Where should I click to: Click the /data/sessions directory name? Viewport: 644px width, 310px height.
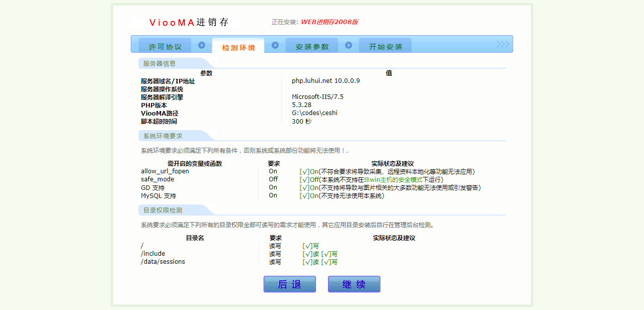tap(163, 262)
